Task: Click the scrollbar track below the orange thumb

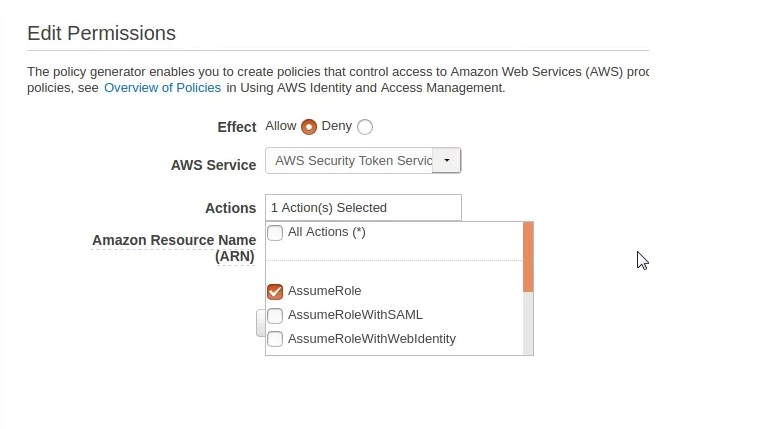Action: (528, 323)
